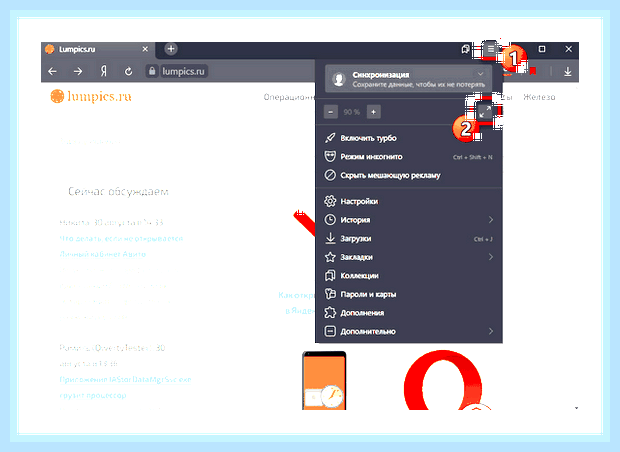This screenshot has height=452, width=620.
Task: Open link Приложение IAStorDataMgrSvc.exe
Action: [125, 380]
